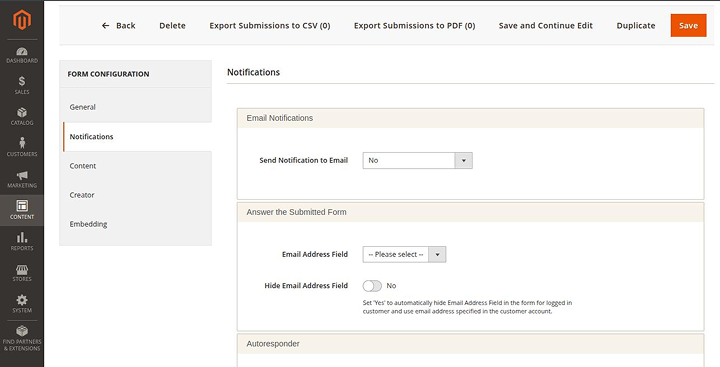Toggle the Hide Email Address Field switch

(x=372, y=286)
